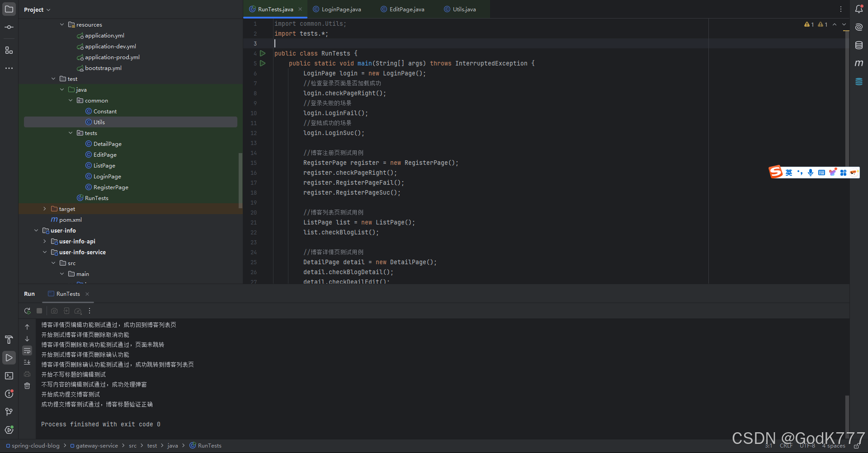Close the RunTests.java editor tab
The height and width of the screenshot is (453, 868).
(300, 9)
